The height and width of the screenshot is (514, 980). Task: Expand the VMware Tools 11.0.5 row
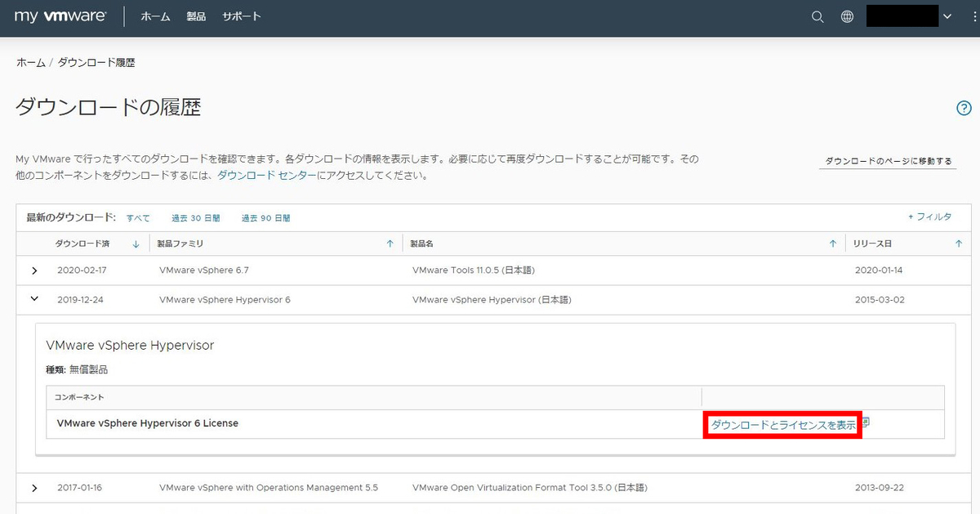coord(33,270)
